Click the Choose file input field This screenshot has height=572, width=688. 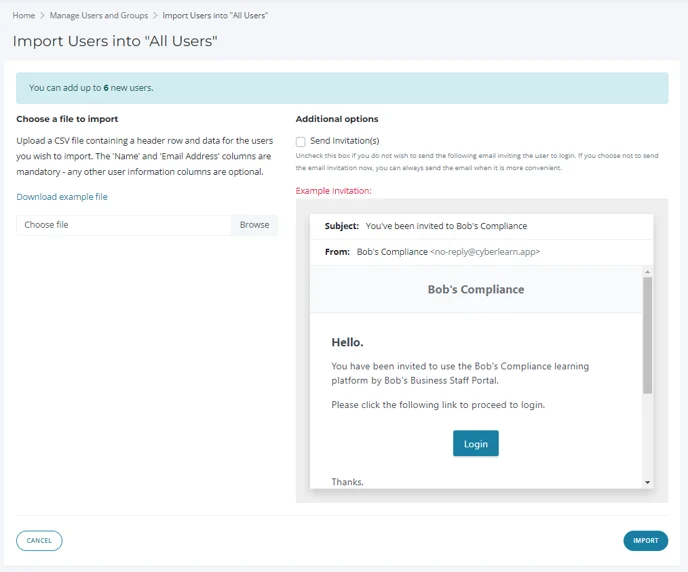coord(124,225)
